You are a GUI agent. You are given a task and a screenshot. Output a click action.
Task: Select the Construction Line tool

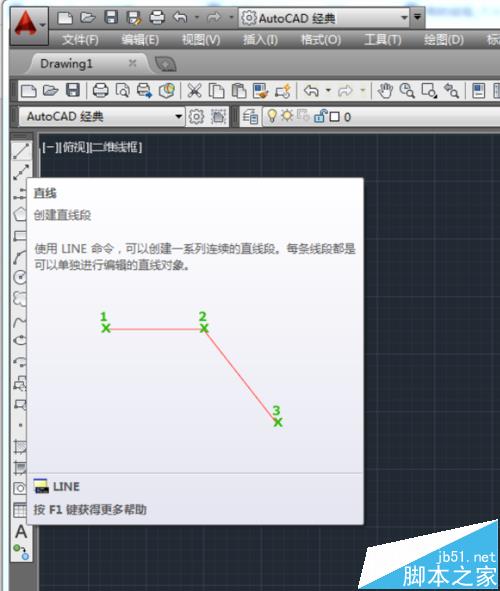[21, 172]
